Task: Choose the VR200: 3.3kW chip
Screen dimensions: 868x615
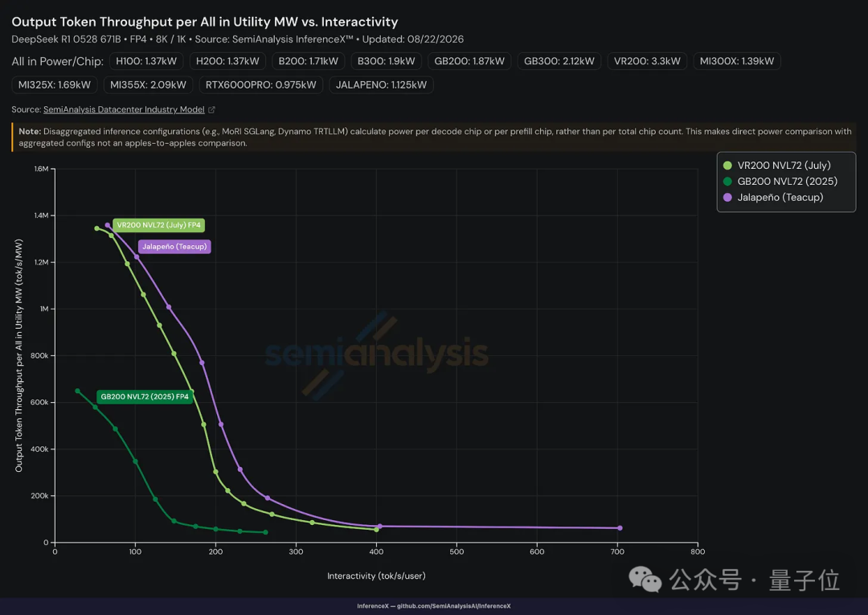Action: [647, 61]
